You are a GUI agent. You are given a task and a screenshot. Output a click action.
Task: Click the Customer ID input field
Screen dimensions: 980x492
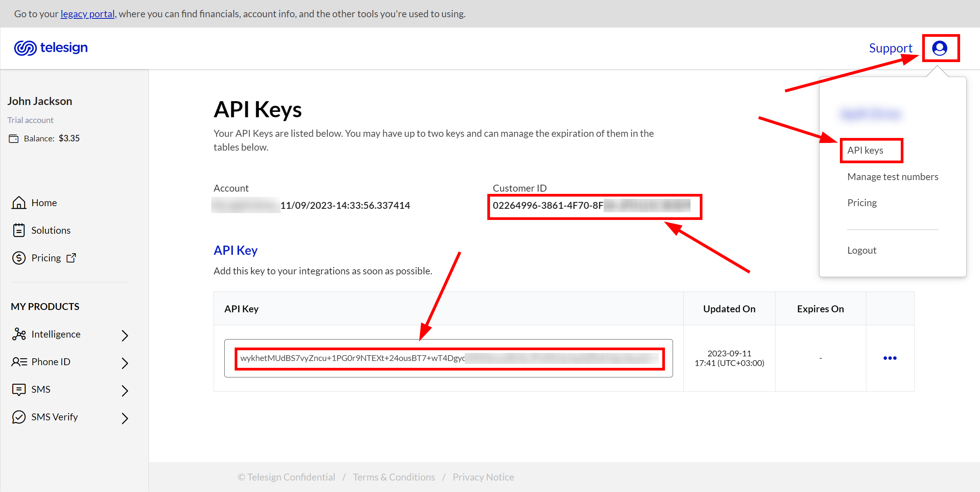595,206
